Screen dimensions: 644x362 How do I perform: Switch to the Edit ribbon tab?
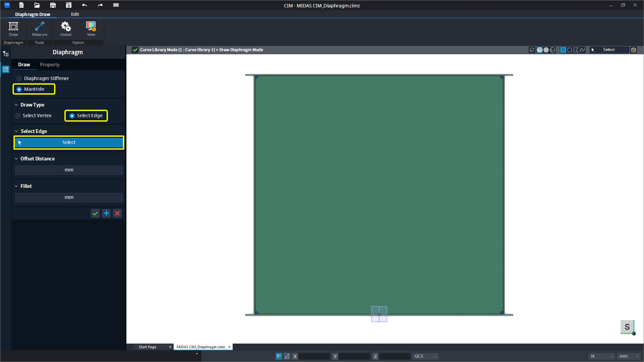click(75, 14)
